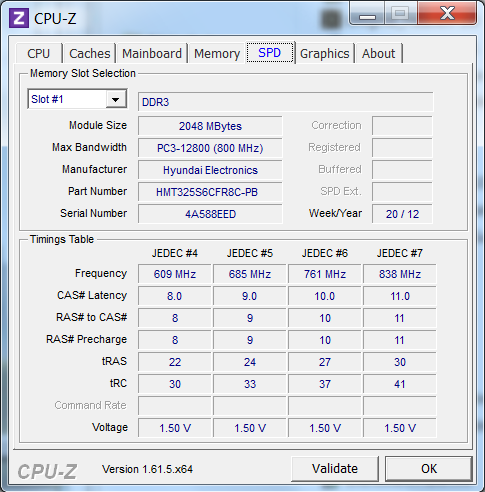Click the Memory Slot Selection group label
Viewport: 485px width, 492px height.
pos(83,73)
